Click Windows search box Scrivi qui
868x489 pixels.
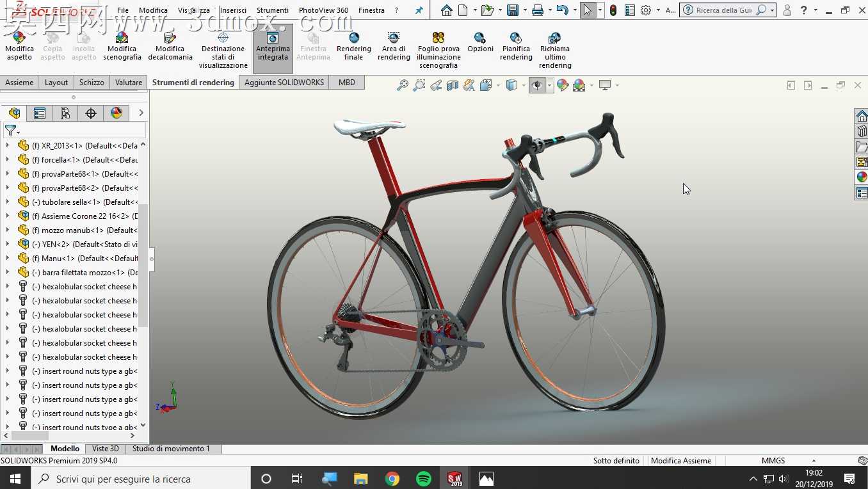click(140, 478)
